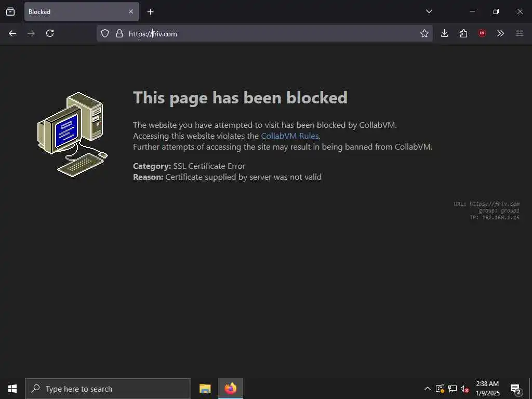Click the URL: https://friv.com debug text
This screenshot has height=399, width=532.
coord(486,204)
